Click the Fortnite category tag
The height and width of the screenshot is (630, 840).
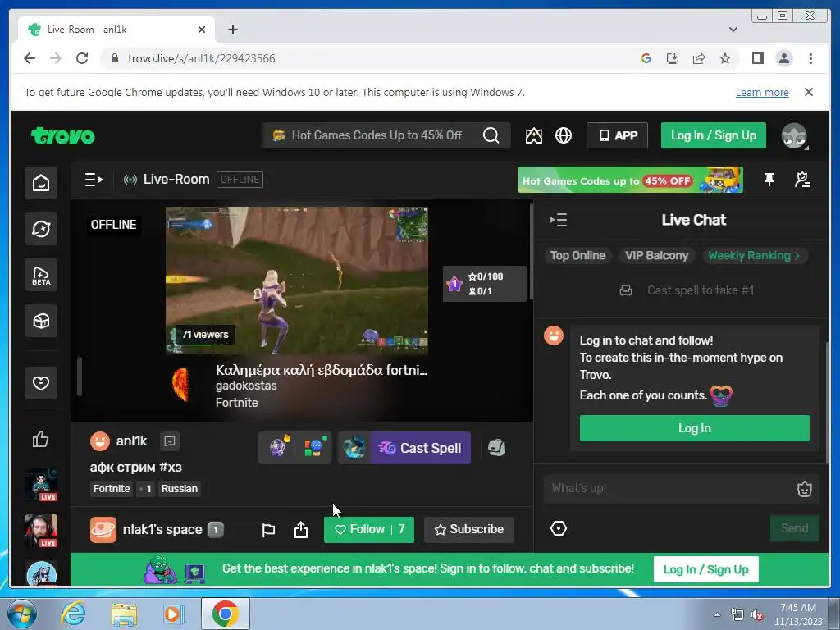pyautogui.click(x=112, y=489)
